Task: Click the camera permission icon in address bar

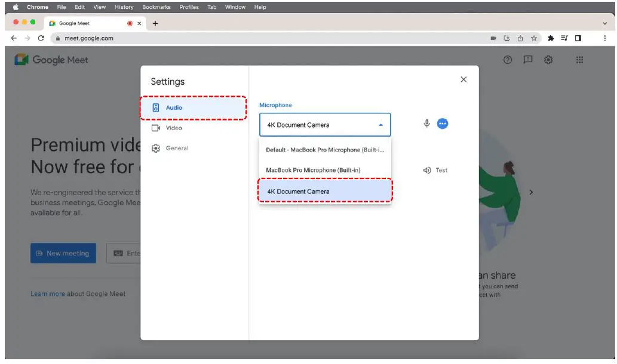Action: point(493,38)
